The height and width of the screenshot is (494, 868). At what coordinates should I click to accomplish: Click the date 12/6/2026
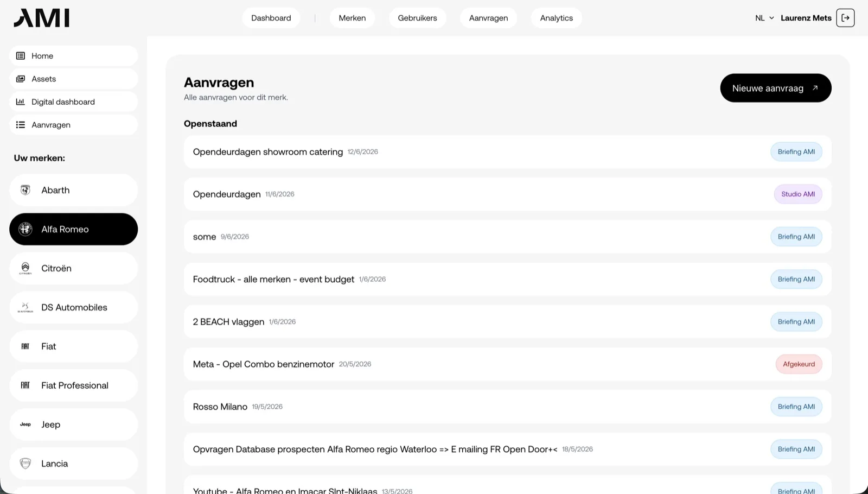pos(363,152)
